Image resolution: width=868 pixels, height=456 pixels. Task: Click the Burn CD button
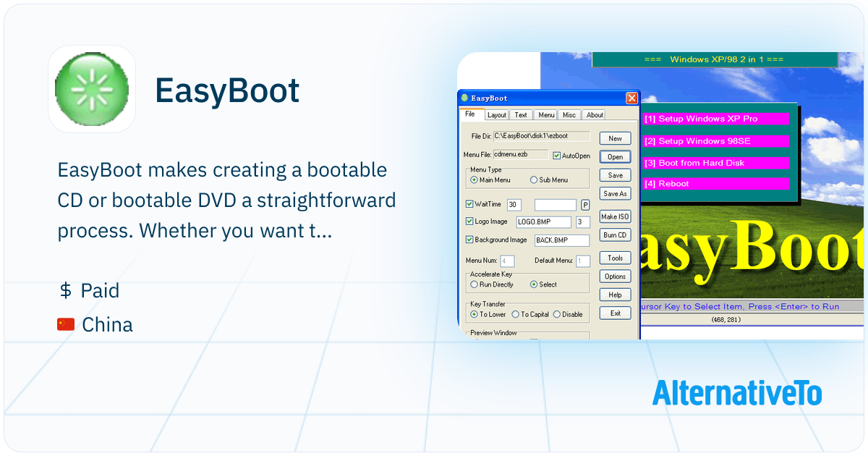click(x=615, y=235)
